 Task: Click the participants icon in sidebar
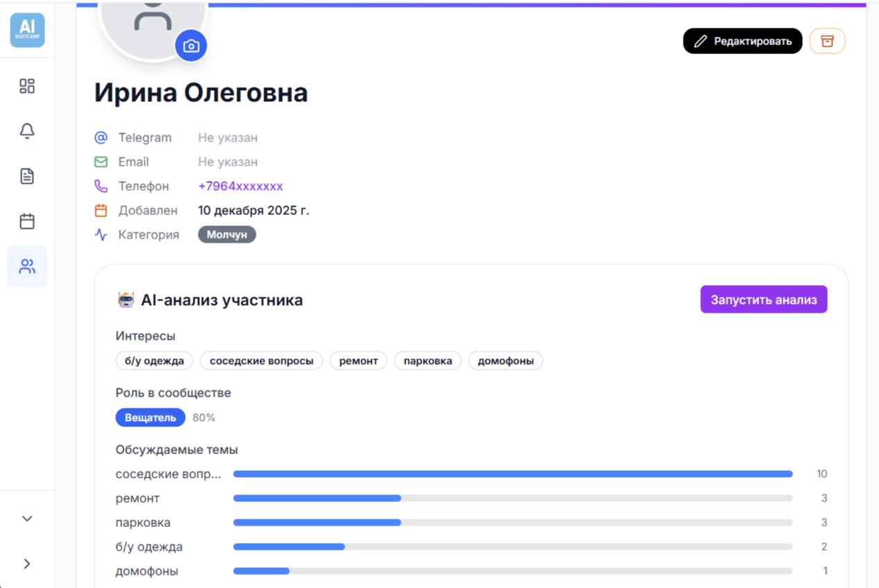pyautogui.click(x=26, y=266)
